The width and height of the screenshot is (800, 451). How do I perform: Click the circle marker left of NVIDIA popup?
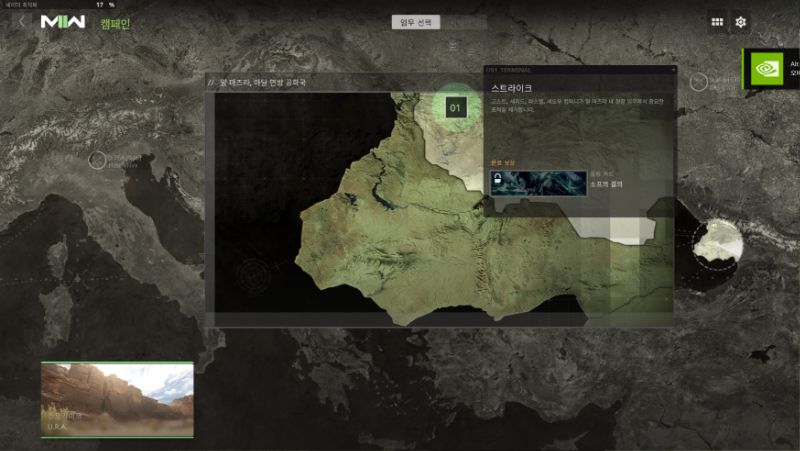pyautogui.click(x=699, y=80)
